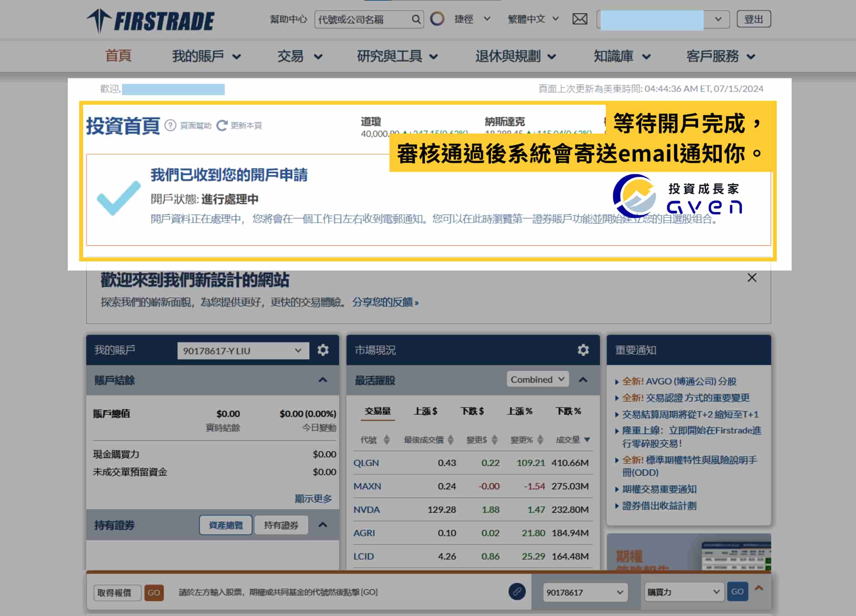
Task: Open the mail envelope icon in the header
Action: pyautogui.click(x=580, y=18)
